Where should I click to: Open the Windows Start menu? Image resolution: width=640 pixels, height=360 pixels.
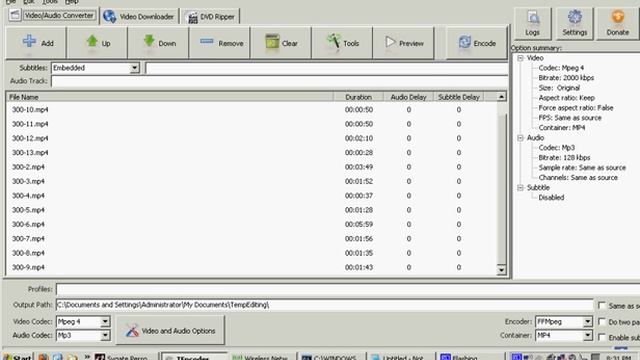coord(17,357)
